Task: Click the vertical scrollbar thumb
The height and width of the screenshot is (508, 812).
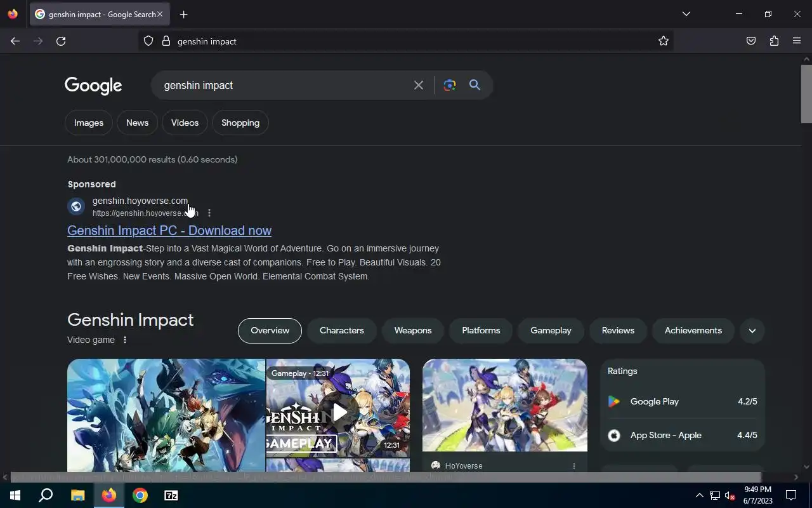Action: click(x=806, y=93)
